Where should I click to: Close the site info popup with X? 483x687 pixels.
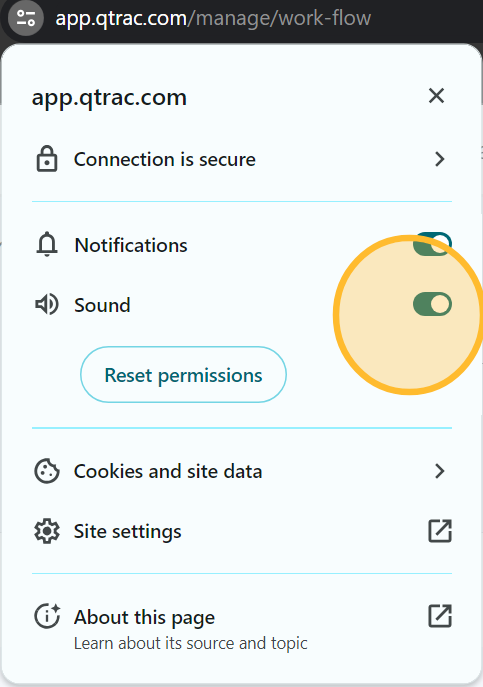[x=437, y=96]
